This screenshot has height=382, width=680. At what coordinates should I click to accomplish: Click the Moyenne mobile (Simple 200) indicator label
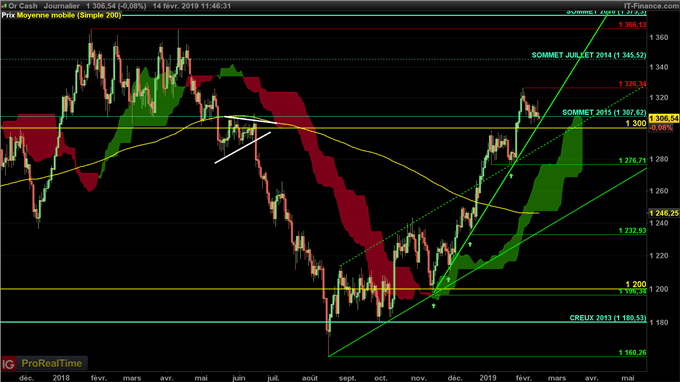point(69,15)
